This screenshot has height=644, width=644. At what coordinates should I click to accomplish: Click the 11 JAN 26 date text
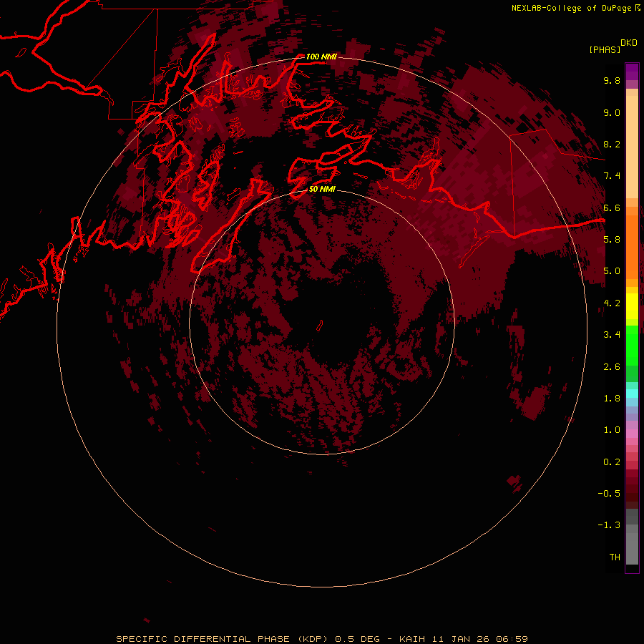pos(461,639)
